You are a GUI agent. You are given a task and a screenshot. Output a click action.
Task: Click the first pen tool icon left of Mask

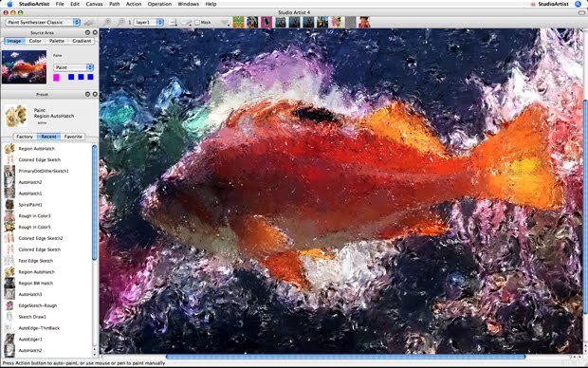click(x=174, y=22)
